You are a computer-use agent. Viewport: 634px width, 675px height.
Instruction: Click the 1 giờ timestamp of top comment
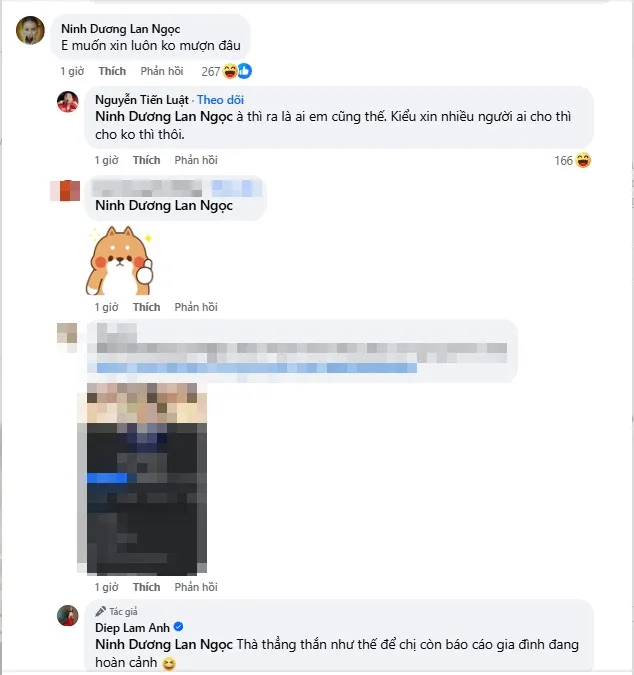[x=72, y=71]
